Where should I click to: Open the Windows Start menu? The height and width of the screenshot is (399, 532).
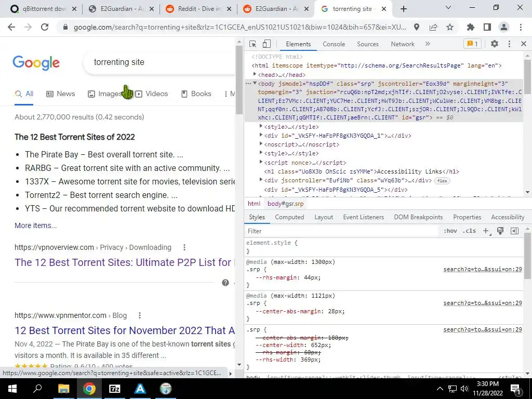12,389
